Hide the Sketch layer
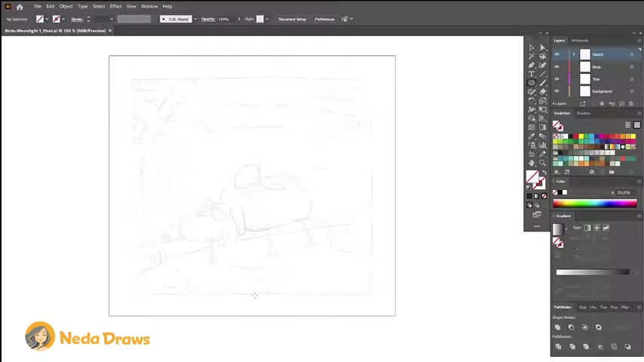This screenshot has height=362, width=644. click(557, 54)
